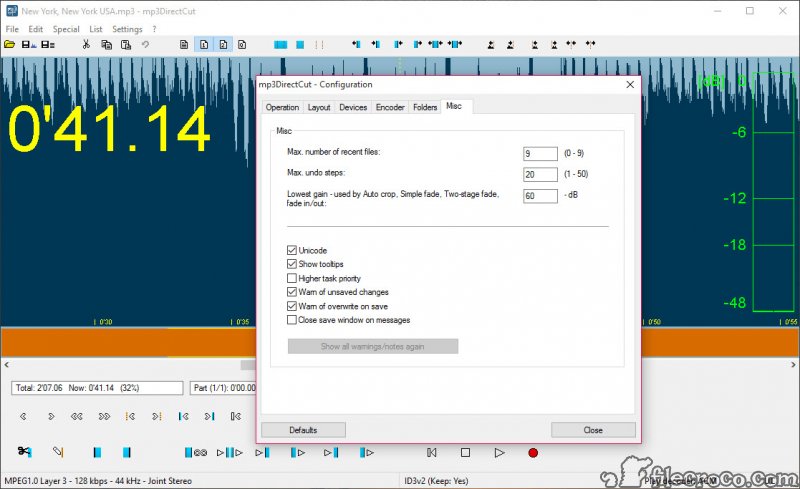Toggle the Show tooltips checkbox
Viewport: 800px width, 489px height.
(292, 264)
